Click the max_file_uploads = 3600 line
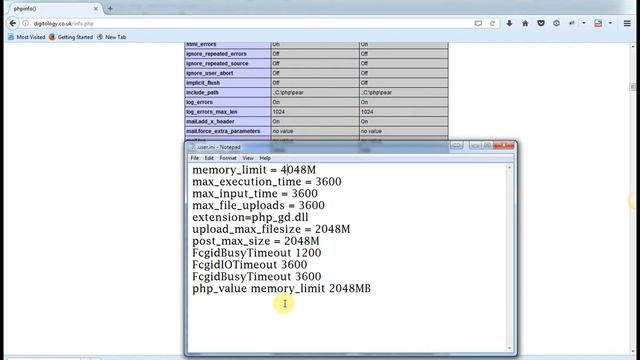Viewport: 640px width, 360px height. click(x=258, y=205)
